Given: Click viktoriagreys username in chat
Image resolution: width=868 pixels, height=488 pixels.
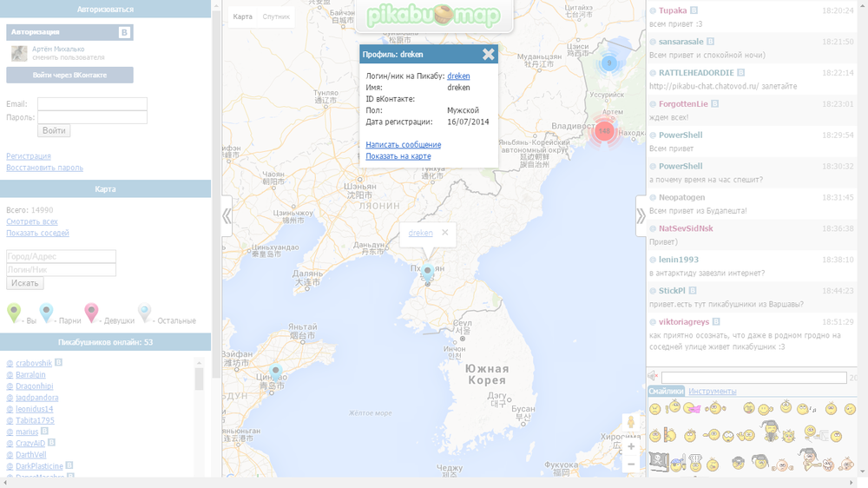Looking at the screenshot, I should [x=684, y=322].
